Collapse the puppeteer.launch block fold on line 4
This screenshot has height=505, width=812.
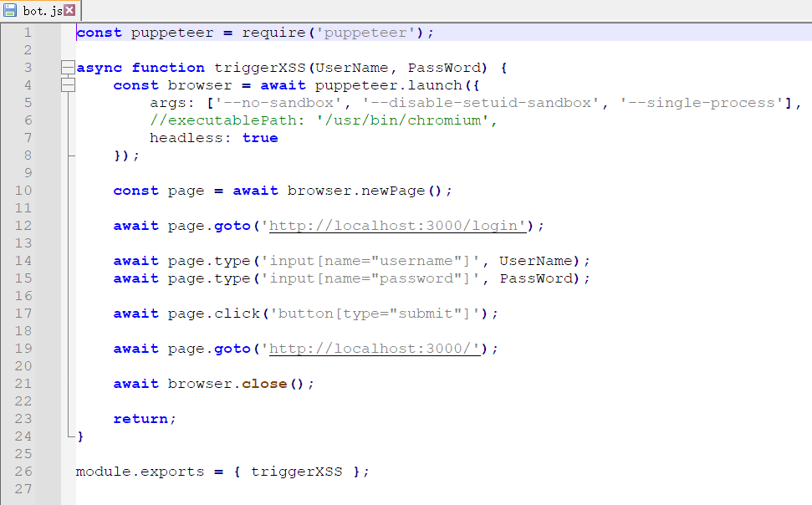click(x=67, y=85)
